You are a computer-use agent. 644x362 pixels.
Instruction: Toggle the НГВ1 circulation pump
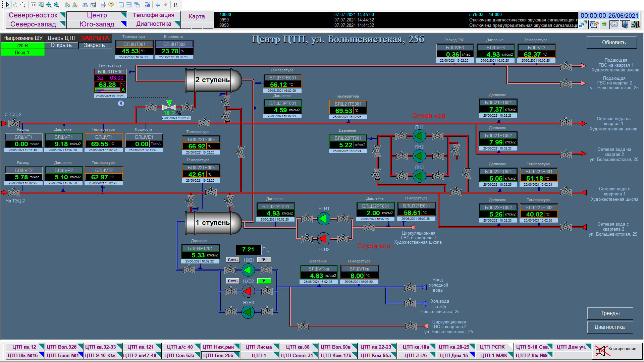click(323, 219)
